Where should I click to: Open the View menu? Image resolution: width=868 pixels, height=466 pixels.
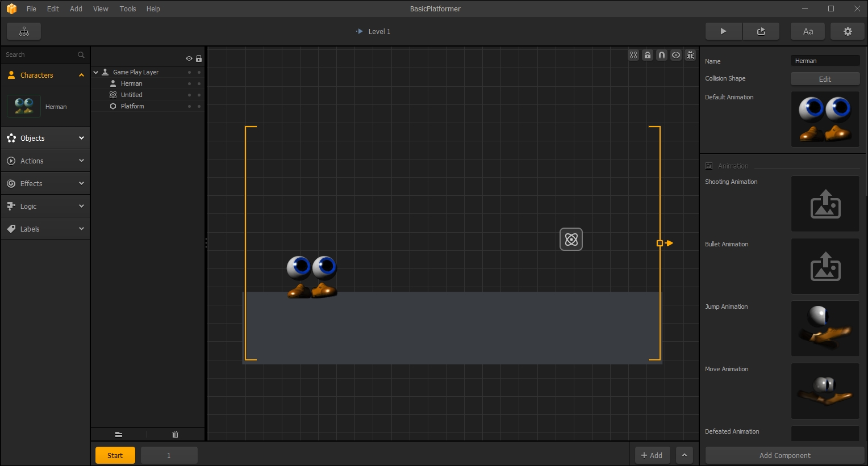tap(101, 9)
